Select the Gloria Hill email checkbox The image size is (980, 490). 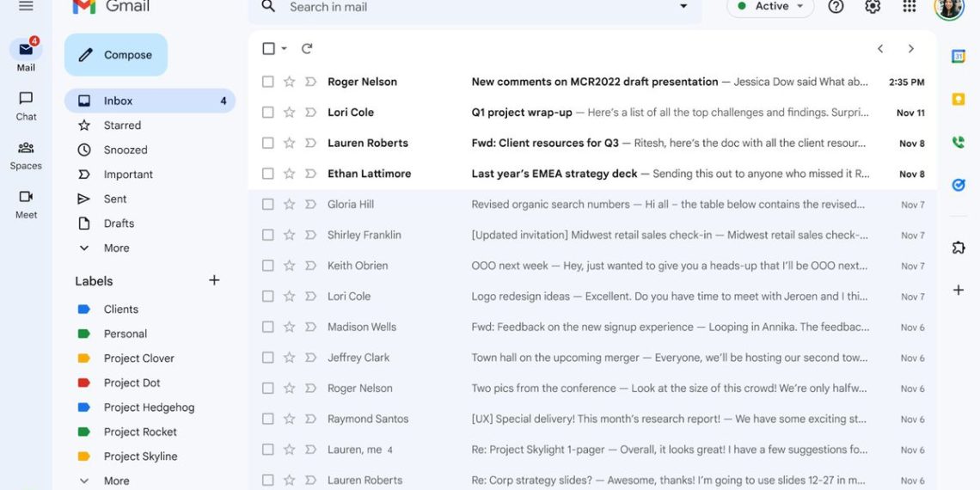click(x=267, y=204)
